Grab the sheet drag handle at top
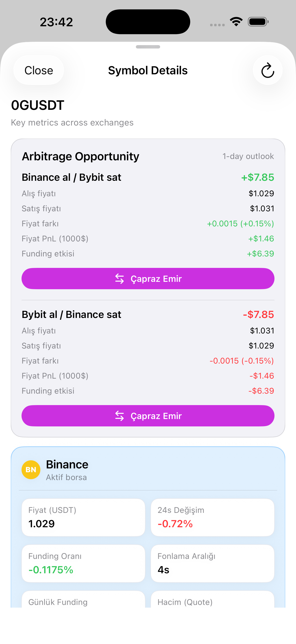Image resolution: width=296 pixels, height=644 pixels. pyautogui.click(x=148, y=47)
